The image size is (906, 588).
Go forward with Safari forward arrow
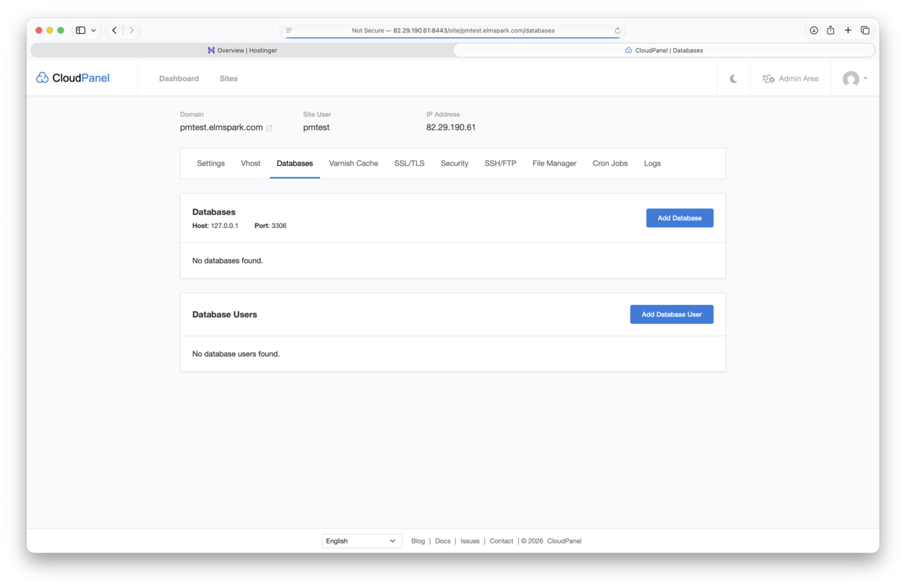tap(131, 30)
